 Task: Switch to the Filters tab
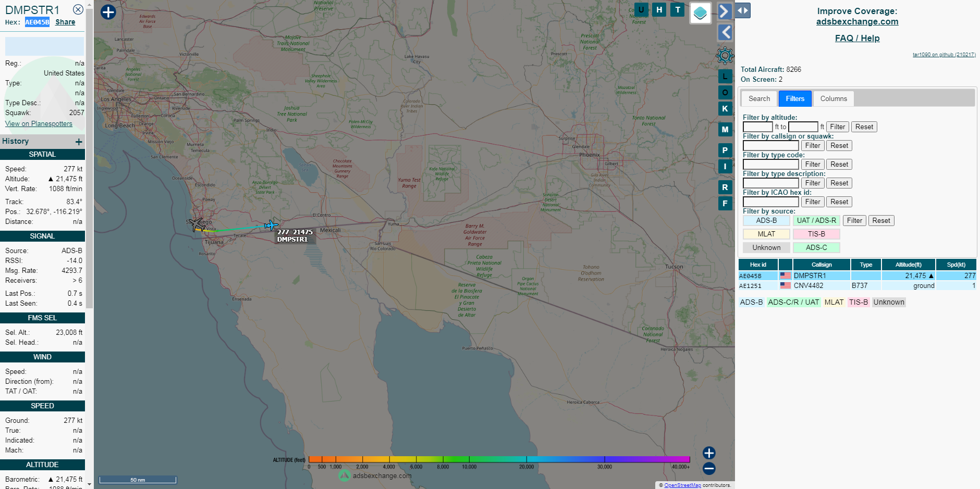click(795, 98)
